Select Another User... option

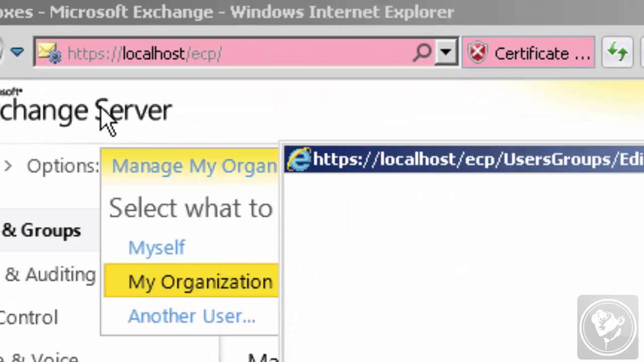pos(192,316)
